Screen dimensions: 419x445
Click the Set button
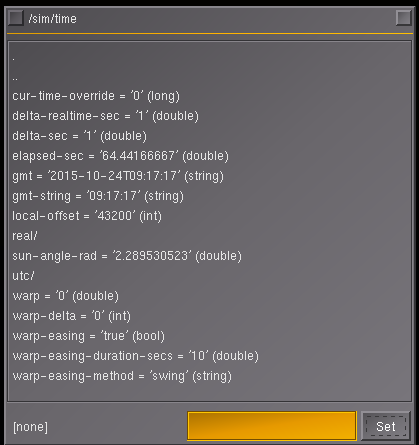[x=386, y=426]
